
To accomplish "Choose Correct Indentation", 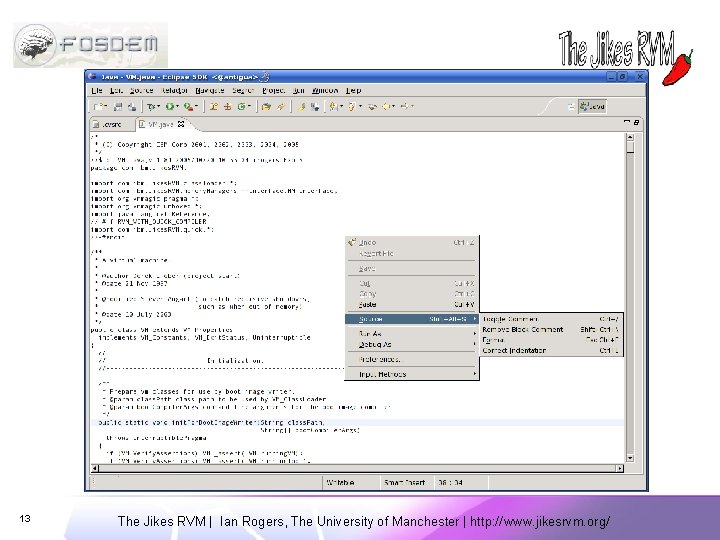I will tap(551, 350).
